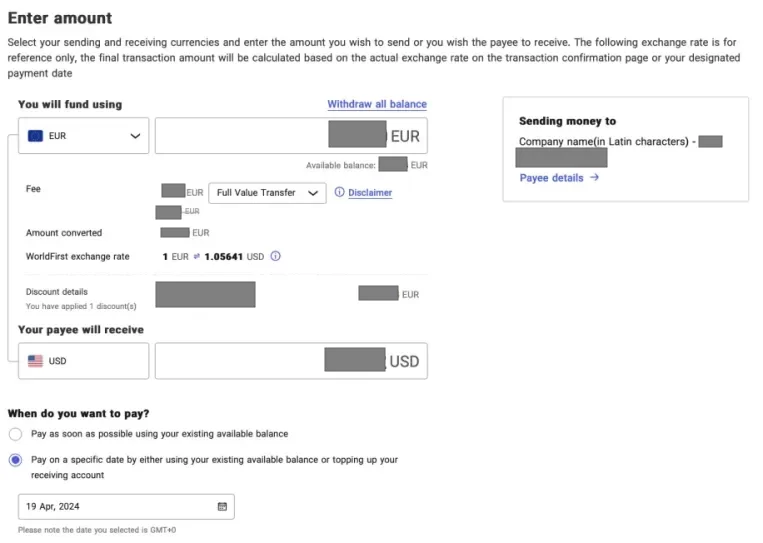The width and height of the screenshot is (763, 543).
Task: Click the US flag icon
Action: [35, 361]
